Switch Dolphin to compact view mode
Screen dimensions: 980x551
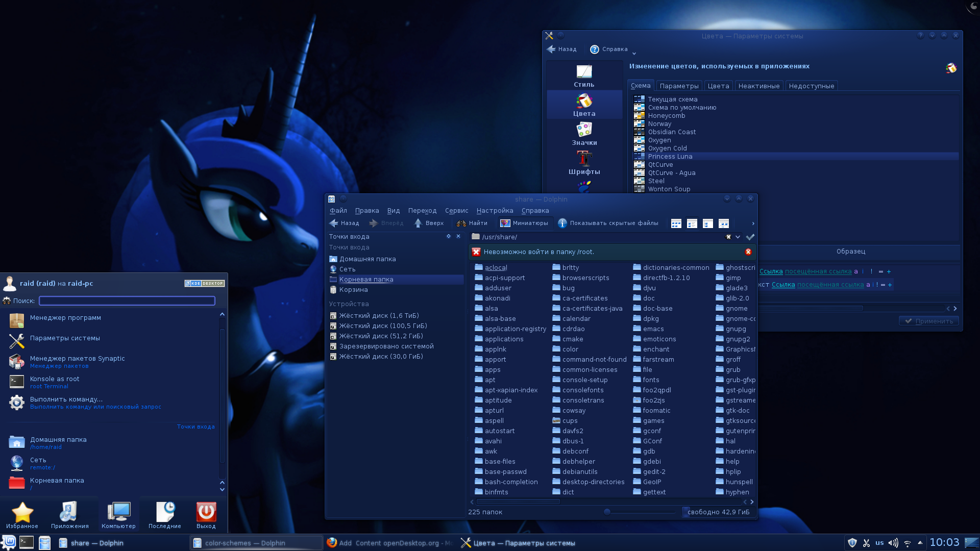pos(692,223)
